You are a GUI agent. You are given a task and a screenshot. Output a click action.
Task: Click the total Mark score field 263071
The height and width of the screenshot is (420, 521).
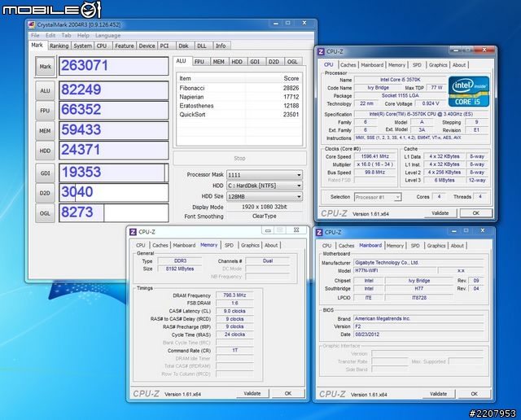pyautogui.click(x=114, y=66)
